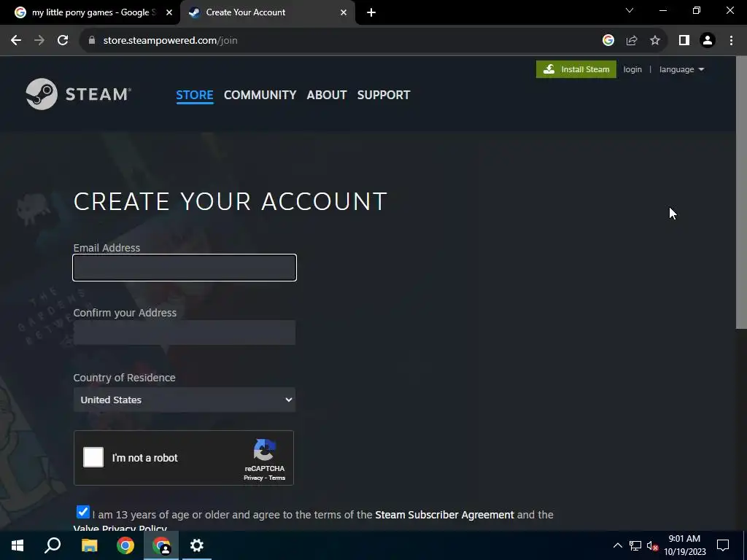Open reCAPTCHA Terms link
The image size is (747, 560).
[276, 478]
